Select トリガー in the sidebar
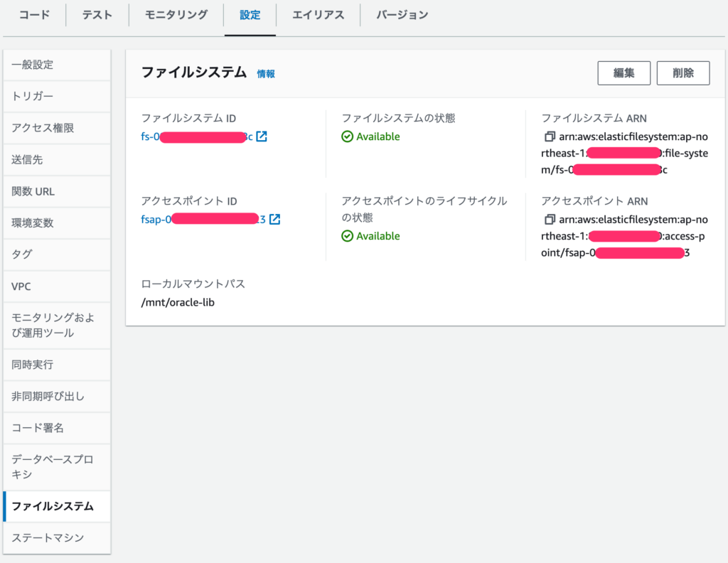 click(x=57, y=96)
